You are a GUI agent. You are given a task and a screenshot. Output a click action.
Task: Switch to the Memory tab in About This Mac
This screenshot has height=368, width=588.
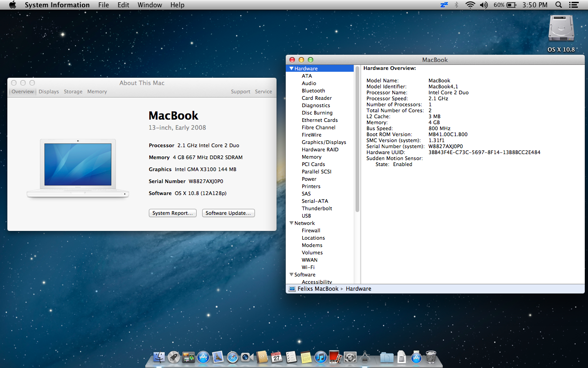(x=97, y=92)
